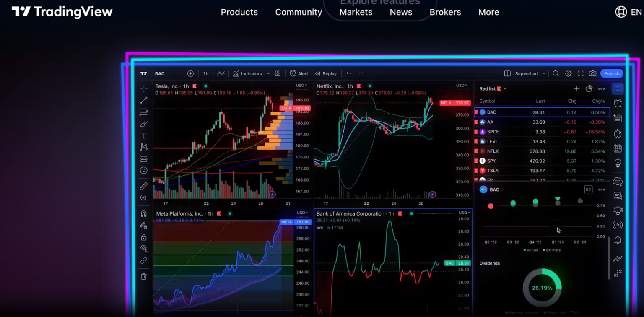Open chart settings with gear icon
The image size is (644, 317).
(x=568, y=73)
